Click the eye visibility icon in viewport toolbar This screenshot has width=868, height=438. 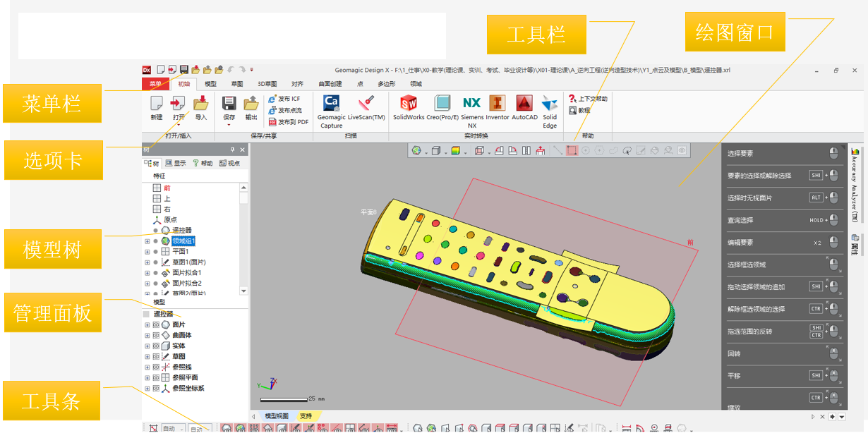click(682, 150)
